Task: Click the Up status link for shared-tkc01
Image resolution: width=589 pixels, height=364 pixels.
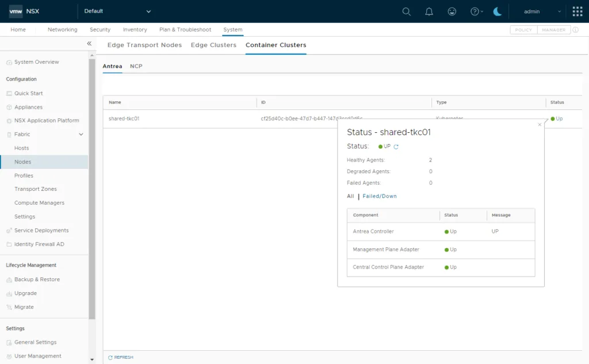Action: click(x=559, y=118)
